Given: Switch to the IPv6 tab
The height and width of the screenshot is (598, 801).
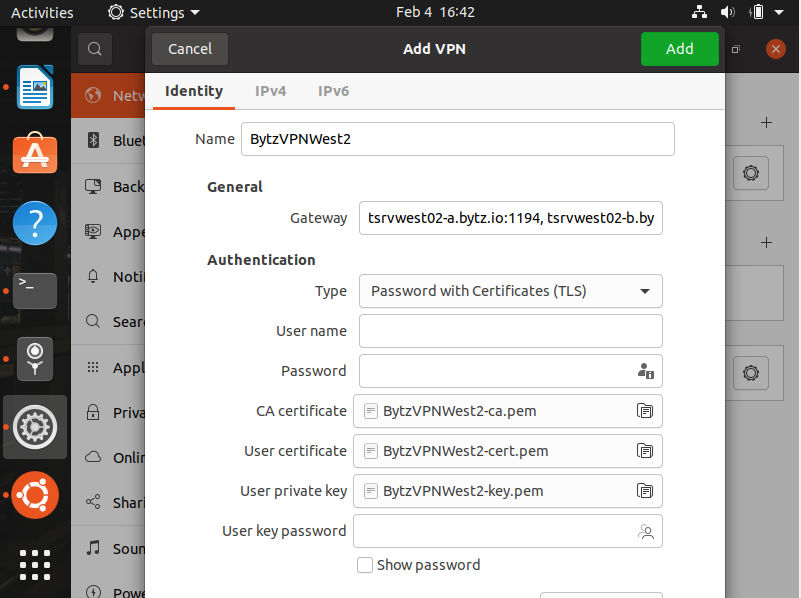Looking at the screenshot, I should 334,91.
